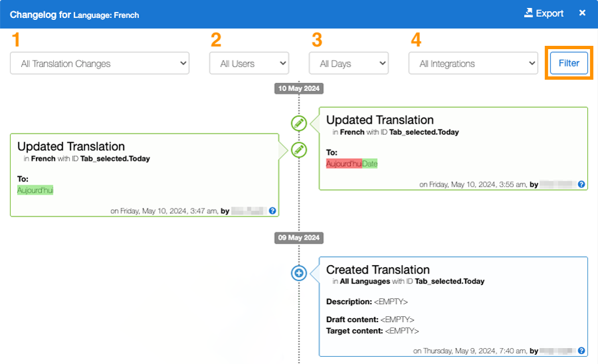Select the 09 May 2024 date marker

pyautogui.click(x=298, y=237)
